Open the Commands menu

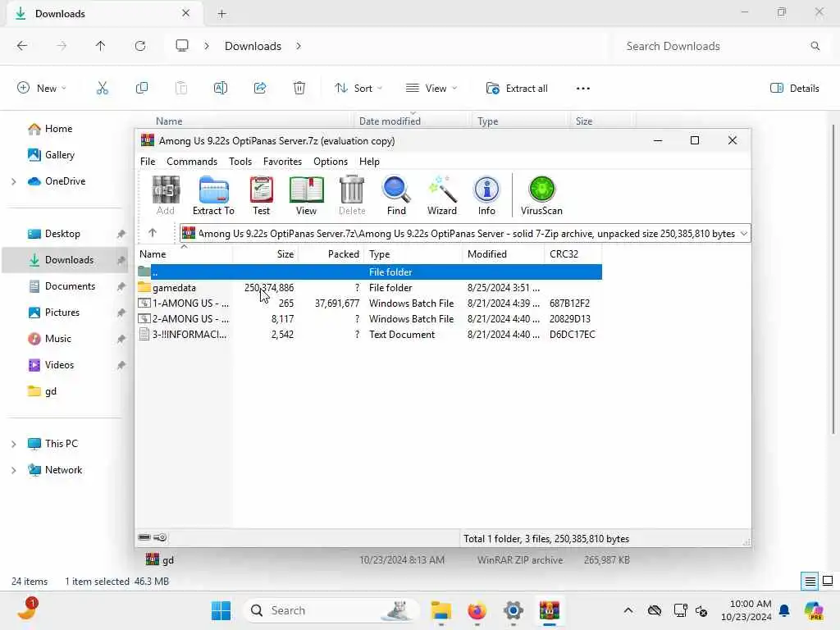coord(192,162)
